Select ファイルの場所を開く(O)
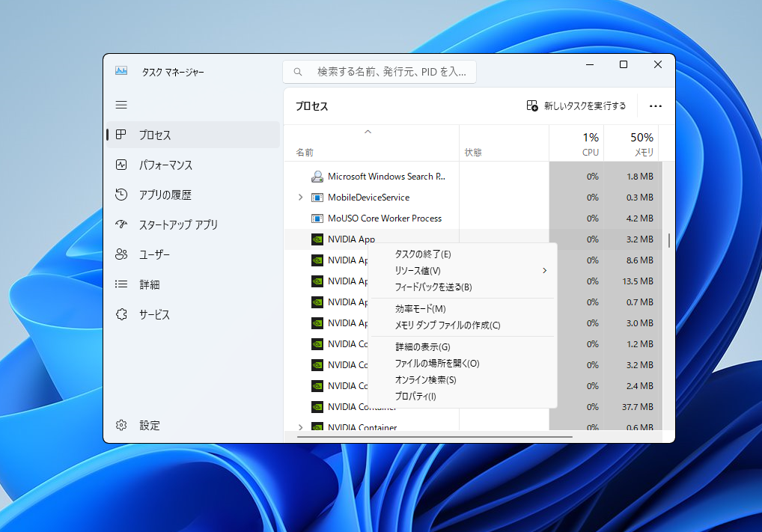Viewport: 762px width, 532px height. [463, 364]
